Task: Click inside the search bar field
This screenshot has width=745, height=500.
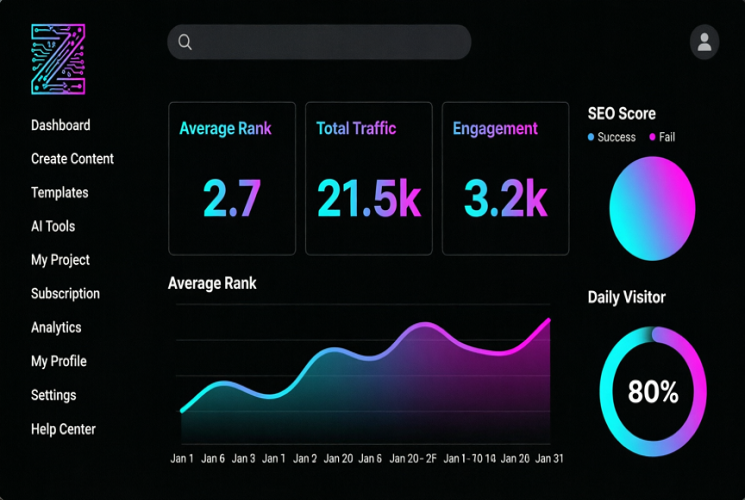Action: click(319, 42)
